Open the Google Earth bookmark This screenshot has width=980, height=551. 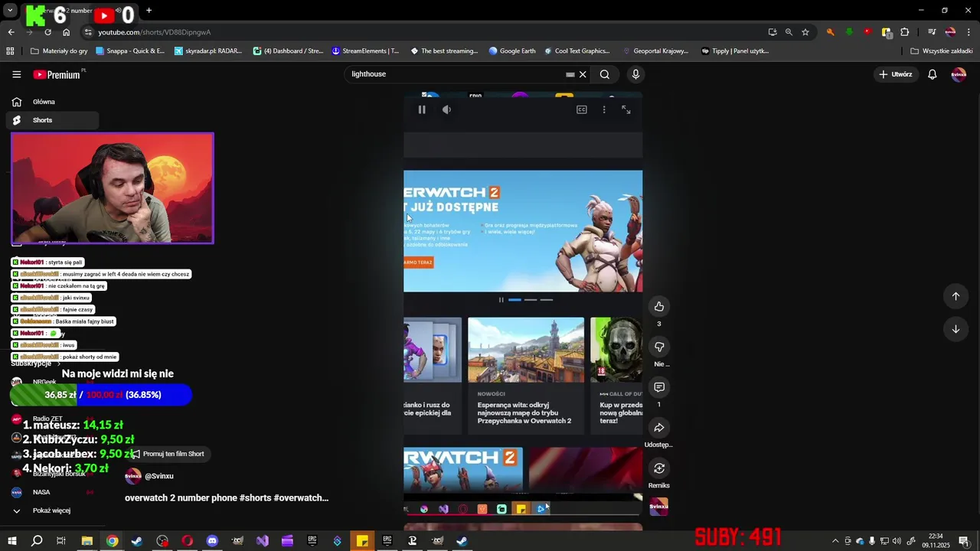(x=512, y=51)
